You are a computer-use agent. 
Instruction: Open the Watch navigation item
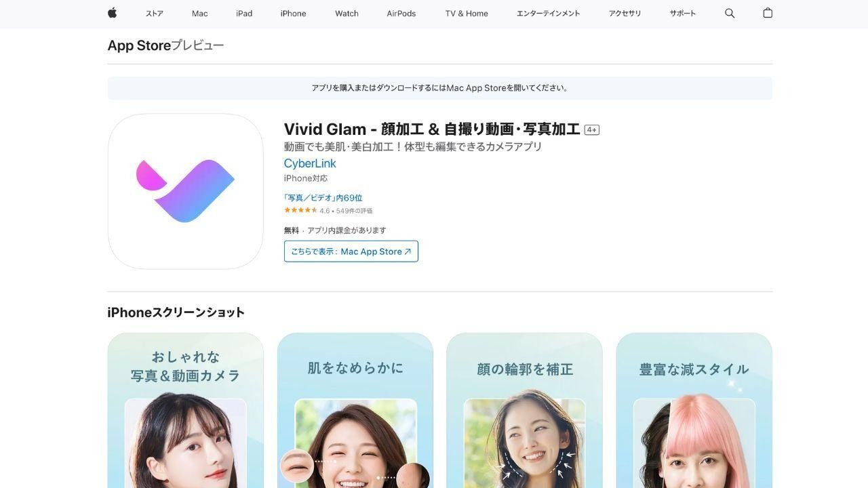pyautogui.click(x=347, y=14)
